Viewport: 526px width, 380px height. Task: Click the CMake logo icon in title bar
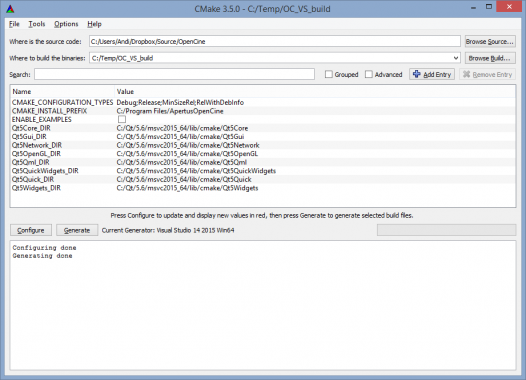pos(10,9)
